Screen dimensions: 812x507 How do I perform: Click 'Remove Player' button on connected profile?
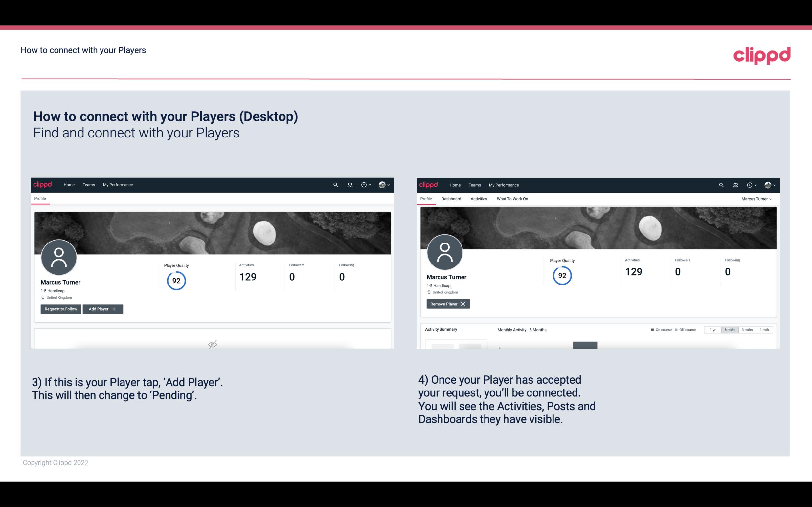pyautogui.click(x=448, y=304)
